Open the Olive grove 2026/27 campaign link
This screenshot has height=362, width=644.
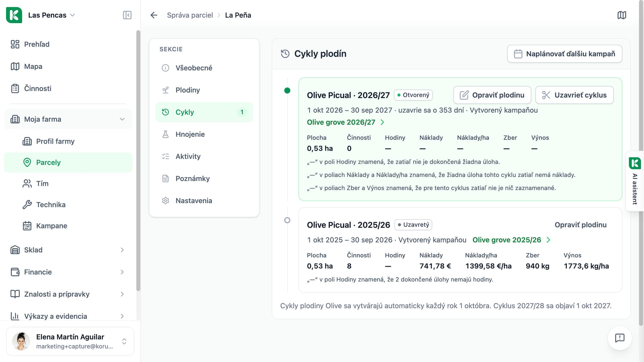coord(345,122)
